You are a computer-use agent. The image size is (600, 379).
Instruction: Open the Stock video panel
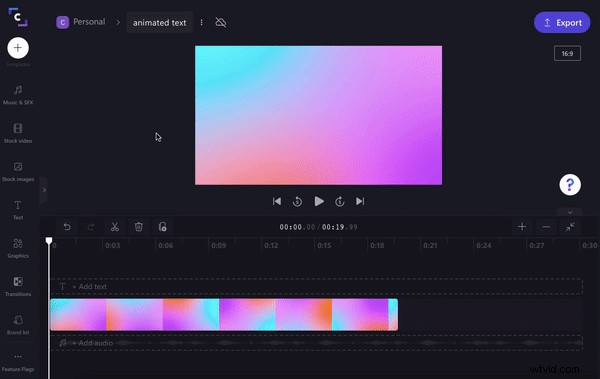coord(18,133)
